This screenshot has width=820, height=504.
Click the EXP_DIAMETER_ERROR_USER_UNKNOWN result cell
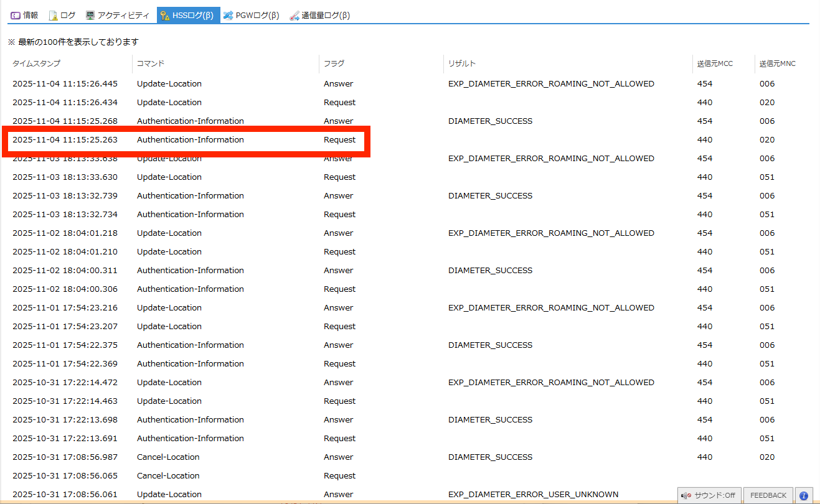point(533,495)
